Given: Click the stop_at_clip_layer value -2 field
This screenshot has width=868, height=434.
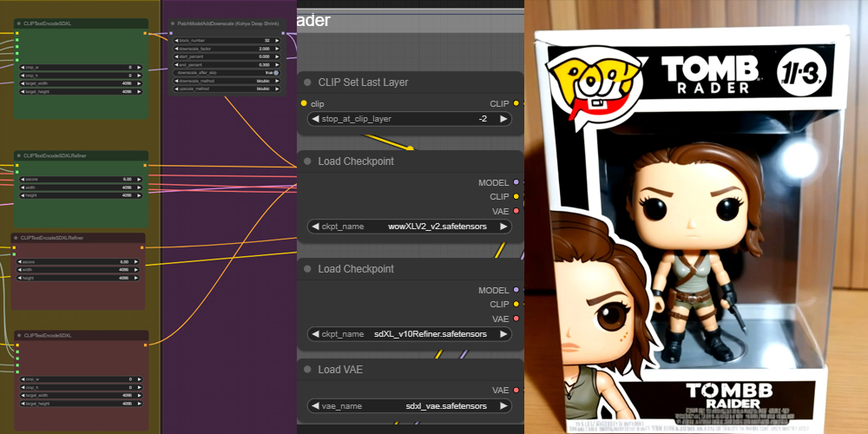Looking at the screenshot, I should (x=409, y=118).
